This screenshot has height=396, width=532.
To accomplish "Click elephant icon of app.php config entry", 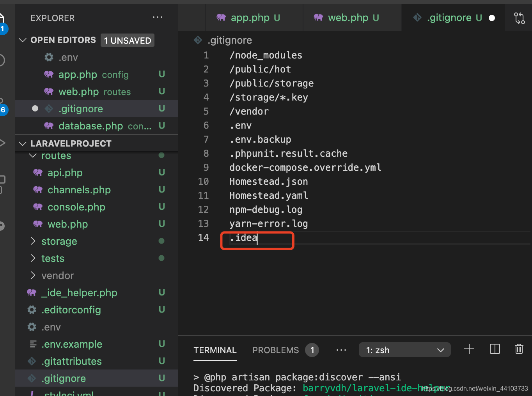I will point(49,74).
